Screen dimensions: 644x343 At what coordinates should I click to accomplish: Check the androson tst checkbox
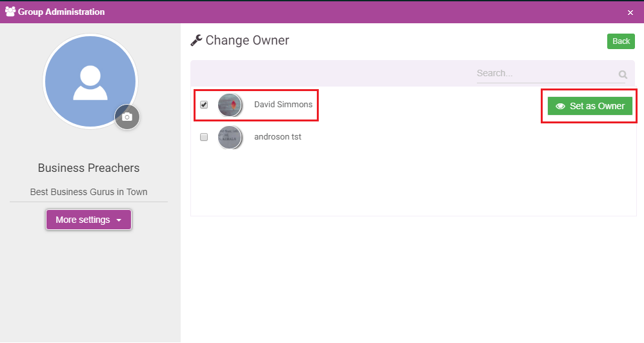point(204,137)
